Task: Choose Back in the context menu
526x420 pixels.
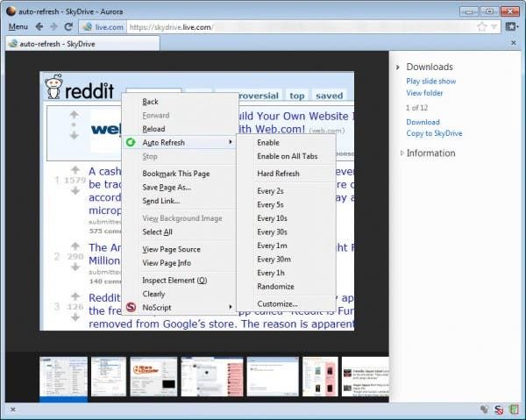Action: [x=150, y=102]
